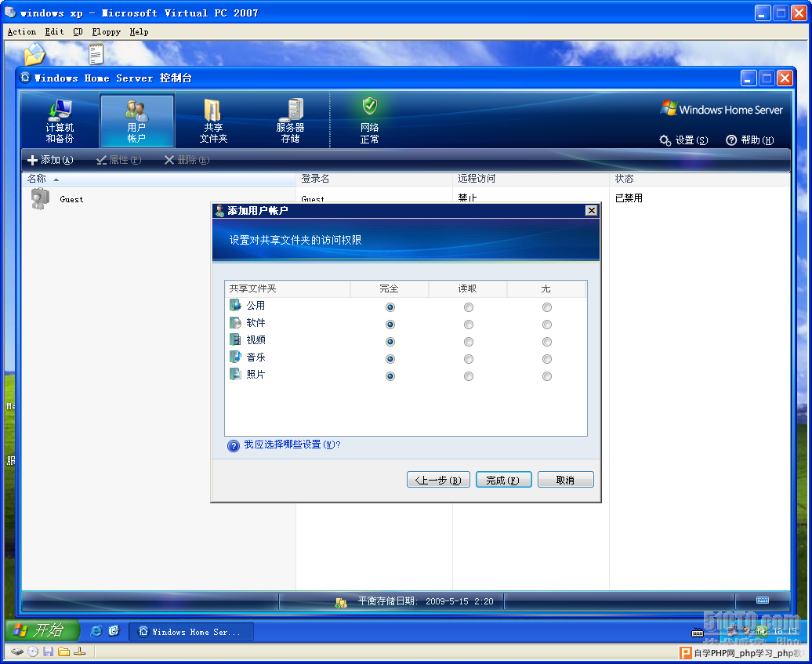Select the Guest user account icon
The width and height of the screenshot is (812, 664).
pos(40,199)
